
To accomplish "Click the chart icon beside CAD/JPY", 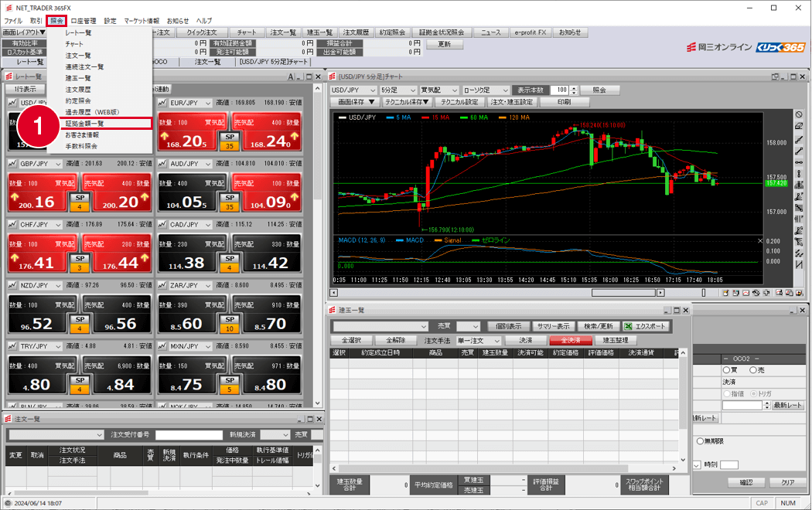I will pyautogui.click(x=162, y=225).
